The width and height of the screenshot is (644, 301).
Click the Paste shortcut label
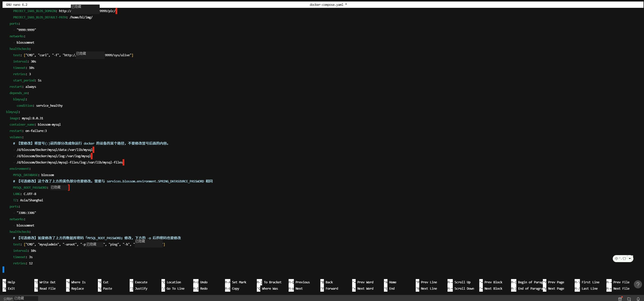click(x=107, y=288)
